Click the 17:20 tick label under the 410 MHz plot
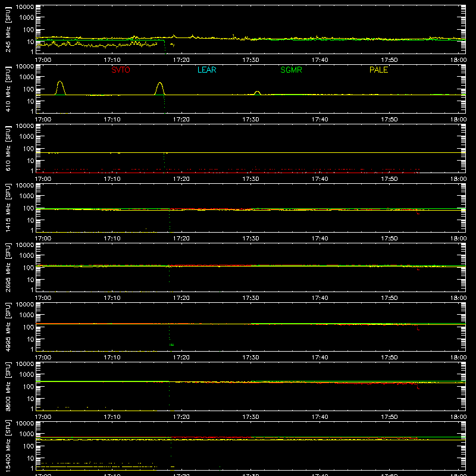Screen dimensions: 476x476 tap(181, 120)
